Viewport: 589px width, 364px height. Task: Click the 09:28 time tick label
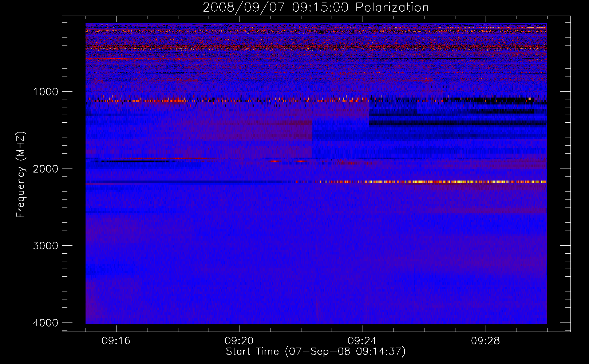486,341
